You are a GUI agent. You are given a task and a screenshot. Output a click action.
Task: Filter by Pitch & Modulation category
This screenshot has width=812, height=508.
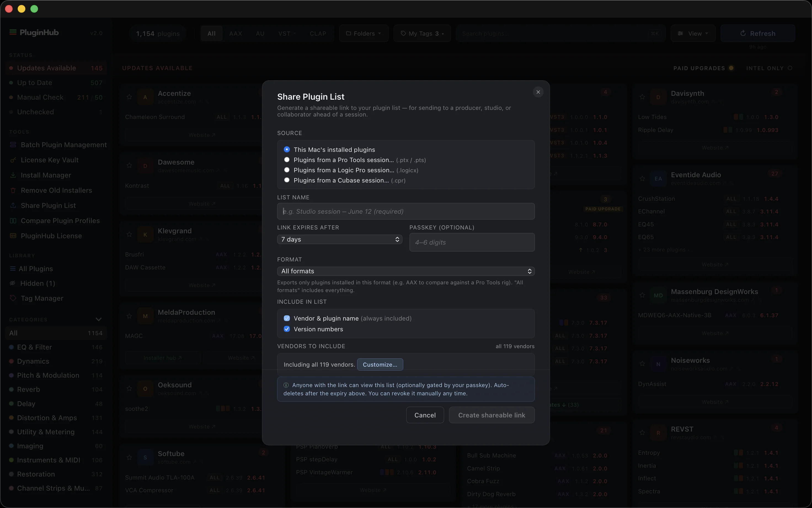click(56, 375)
